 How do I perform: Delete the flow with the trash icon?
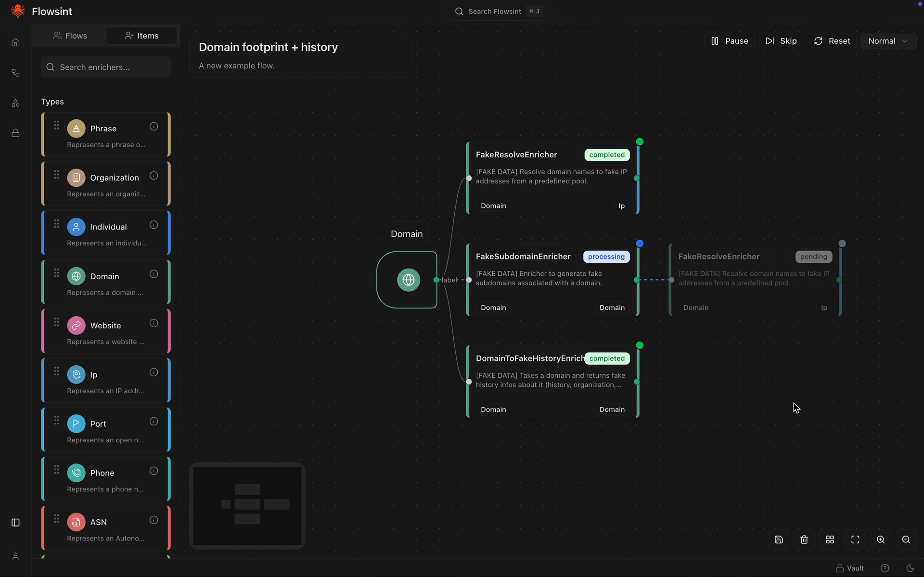(x=804, y=539)
